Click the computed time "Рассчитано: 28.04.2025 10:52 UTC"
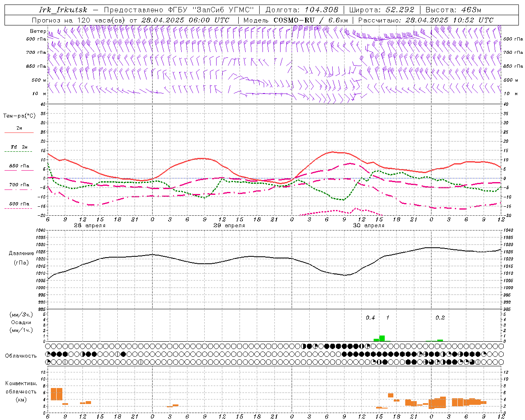 [x=426, y=20]
